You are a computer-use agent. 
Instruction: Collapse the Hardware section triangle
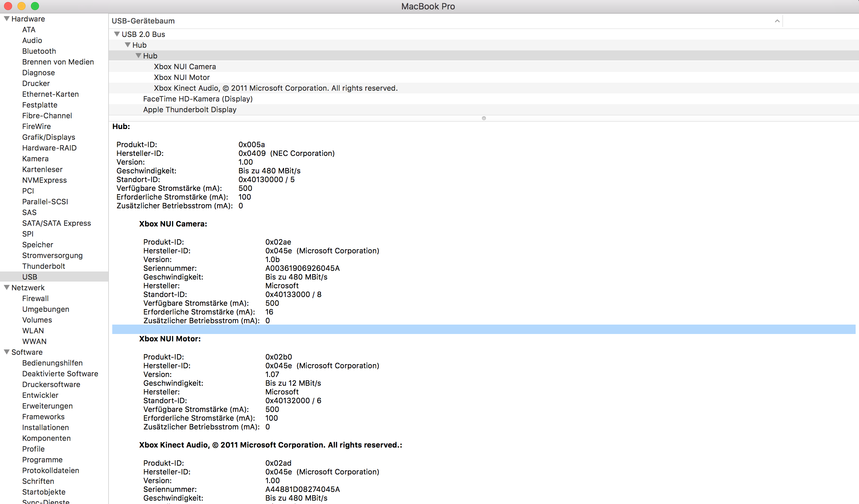(6, 19)
